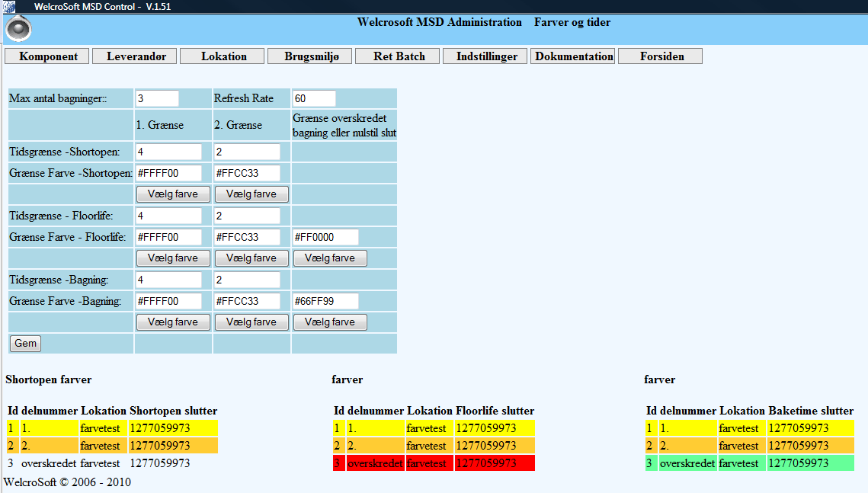Click Shortopen overskredet row text
The width and height of the screenshot is (868, 493).
tap(50, 463)
